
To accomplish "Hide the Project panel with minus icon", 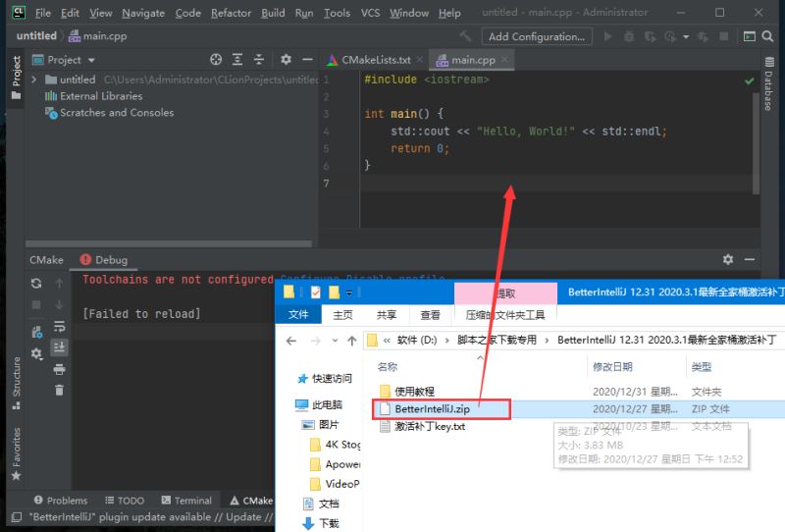I will 307,60.
